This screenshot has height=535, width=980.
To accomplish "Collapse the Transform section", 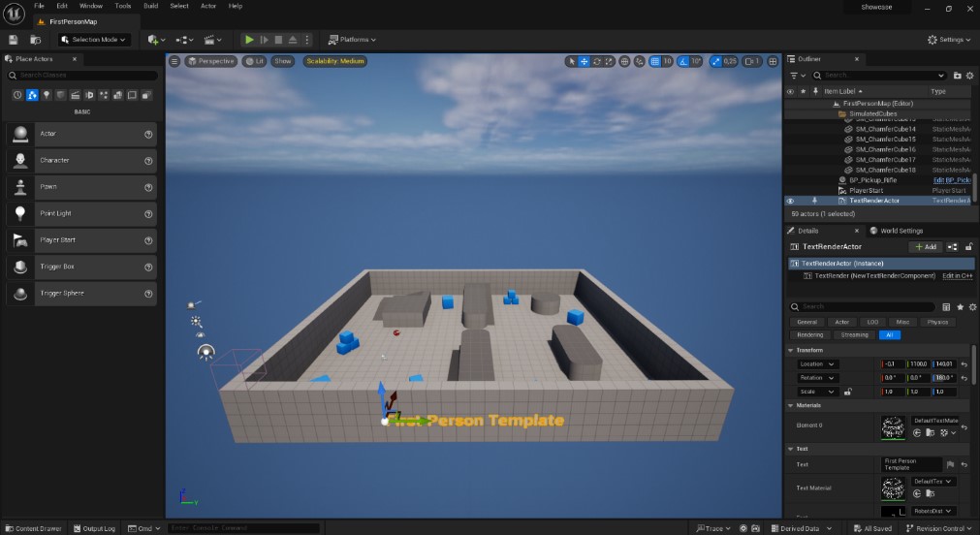I will click(791, 351).
